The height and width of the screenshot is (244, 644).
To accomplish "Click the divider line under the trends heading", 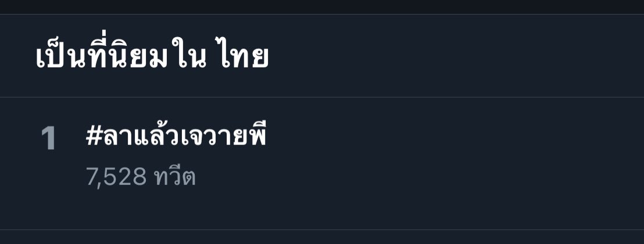I will tap(322, 98).
